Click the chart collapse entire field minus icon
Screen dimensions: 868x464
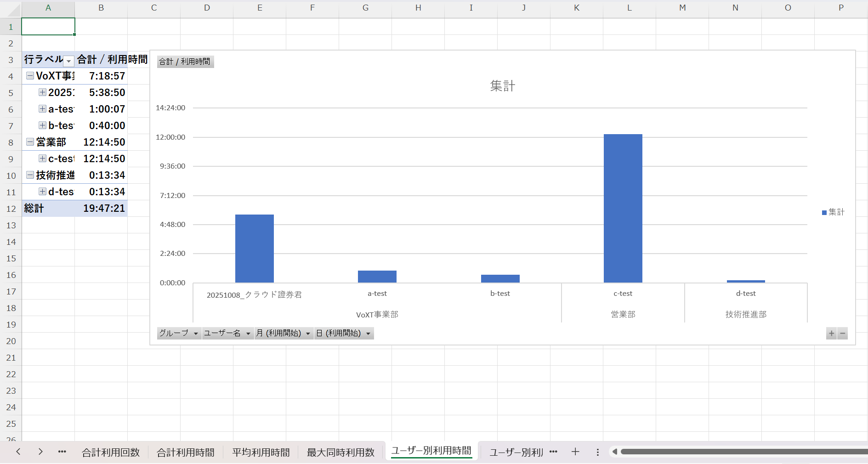pyautogui.click(x=842, y=334)
